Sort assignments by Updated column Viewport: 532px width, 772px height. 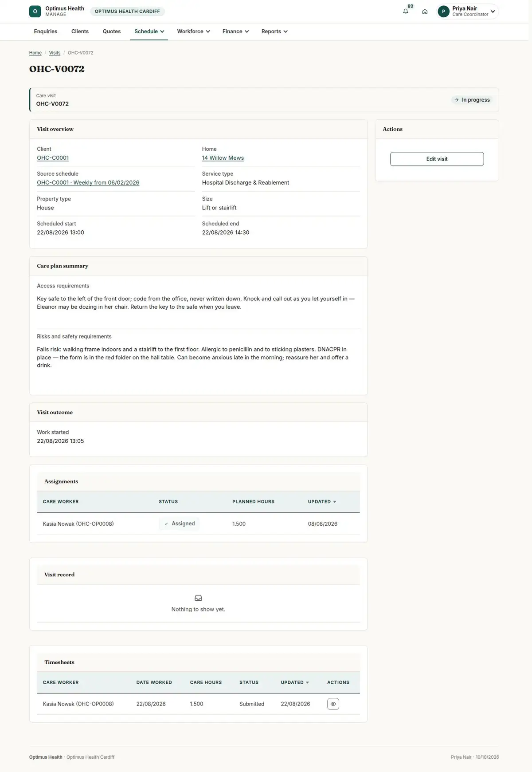322,502
